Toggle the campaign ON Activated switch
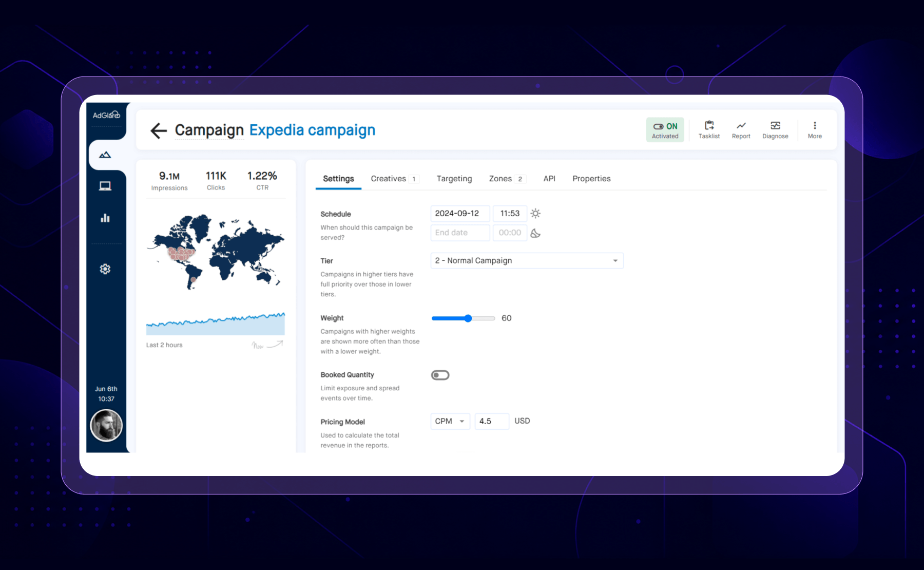The image size is (924, 570). 665,130
